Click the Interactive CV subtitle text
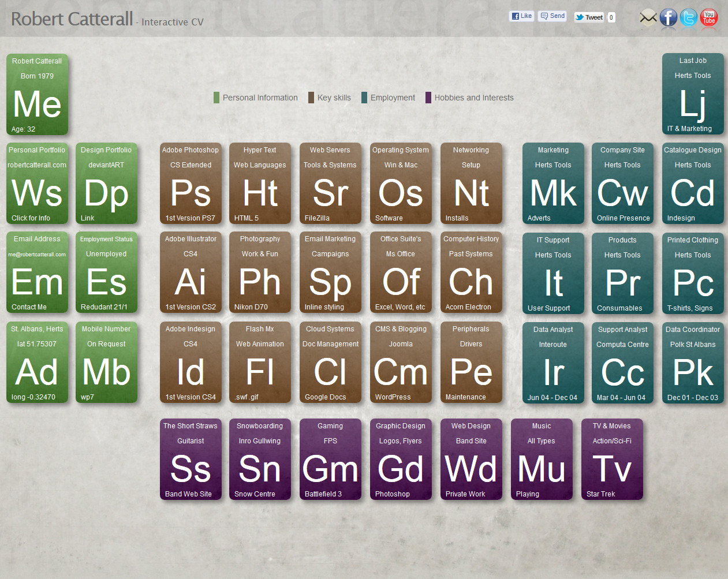 click(173, 22)
